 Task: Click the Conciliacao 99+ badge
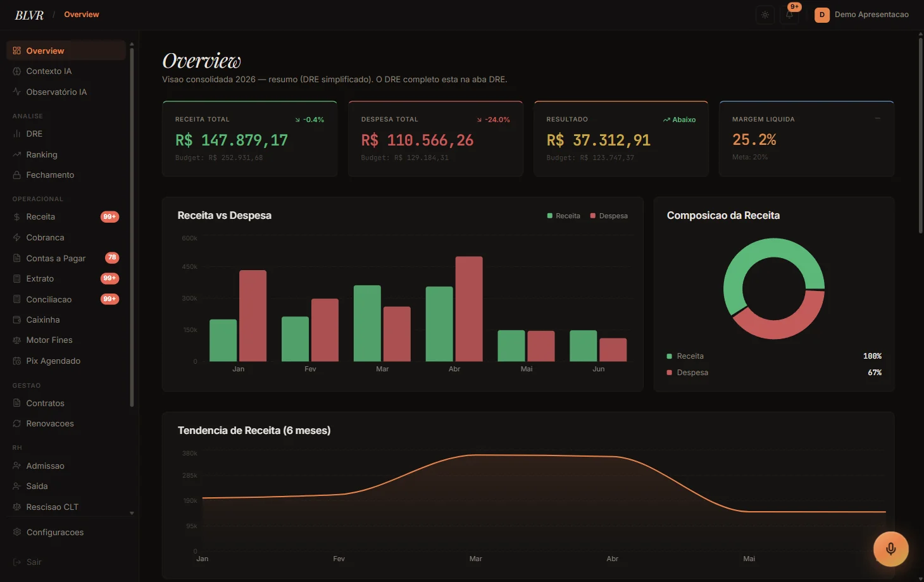tap(109, 299)
